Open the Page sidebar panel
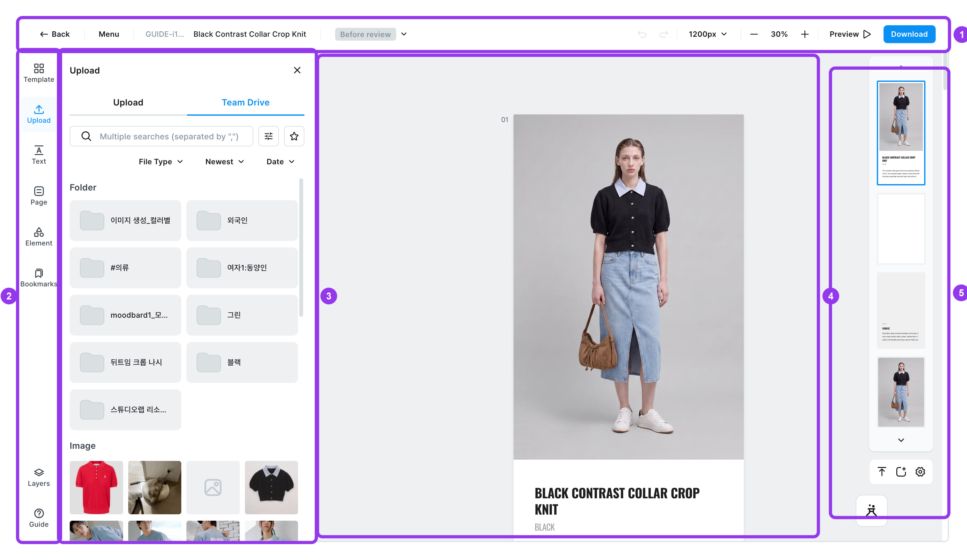967x560 pixels. (x=39, y=196)
